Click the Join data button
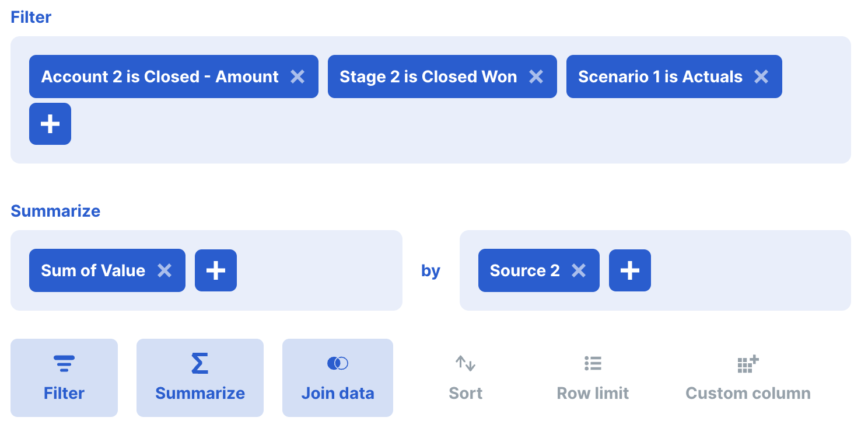868x431 pixels. (x=337, y=377)
